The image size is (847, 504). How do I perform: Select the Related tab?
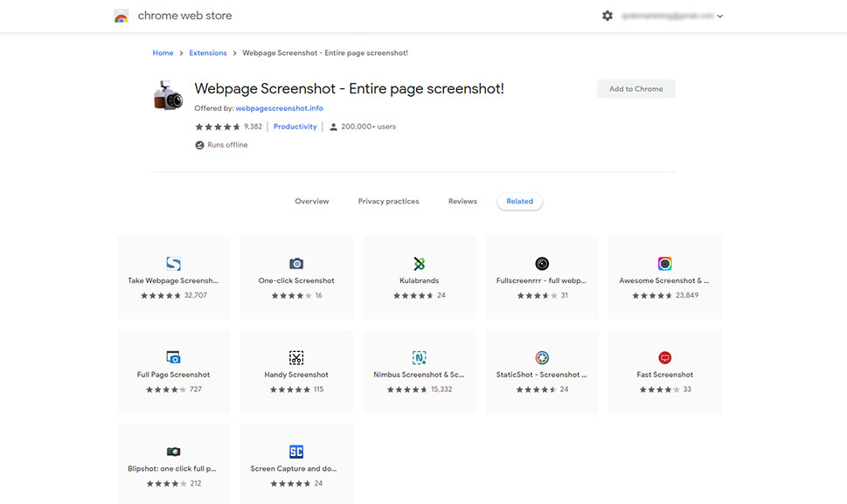coord(520,201)
